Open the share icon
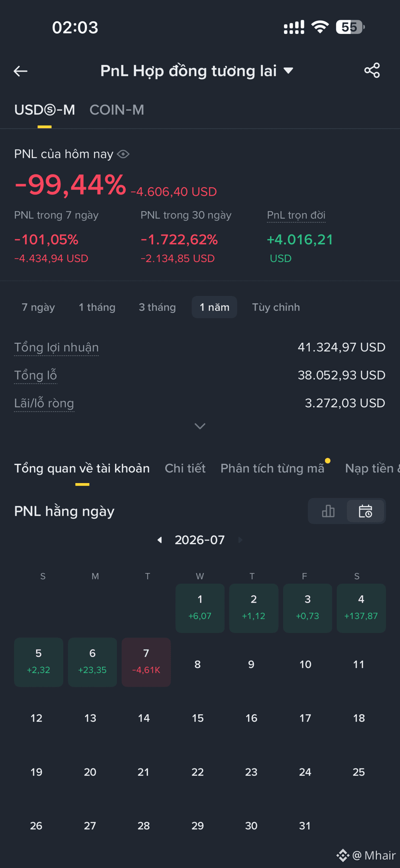This screenshot has height=868, width=400. (x=372, y=71)
